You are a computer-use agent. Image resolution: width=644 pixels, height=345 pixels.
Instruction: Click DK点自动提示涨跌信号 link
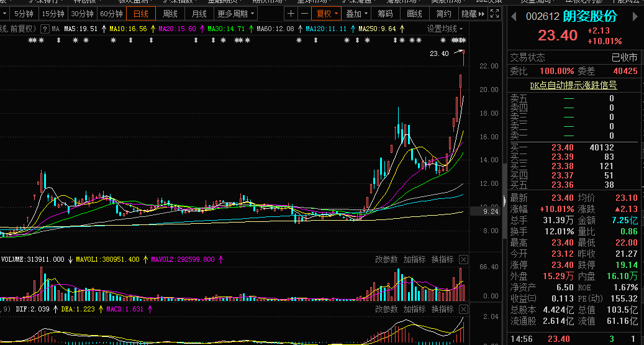click(573, 85)
